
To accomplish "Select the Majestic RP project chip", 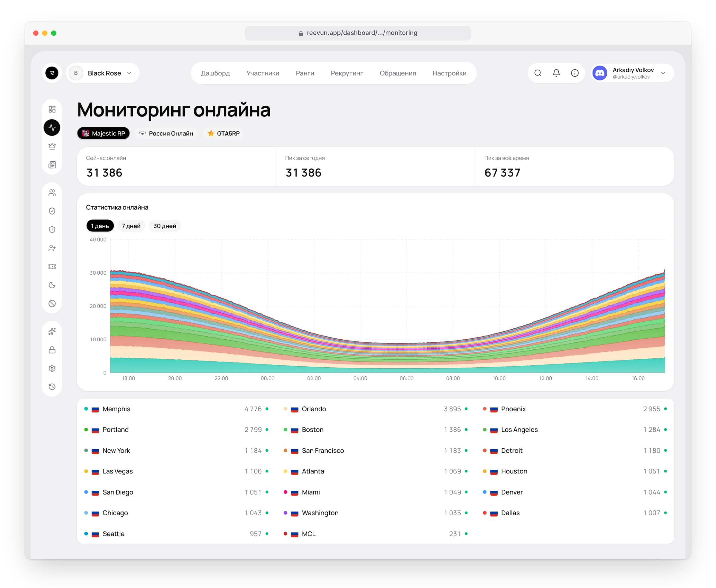I will [x=103, y=133].
